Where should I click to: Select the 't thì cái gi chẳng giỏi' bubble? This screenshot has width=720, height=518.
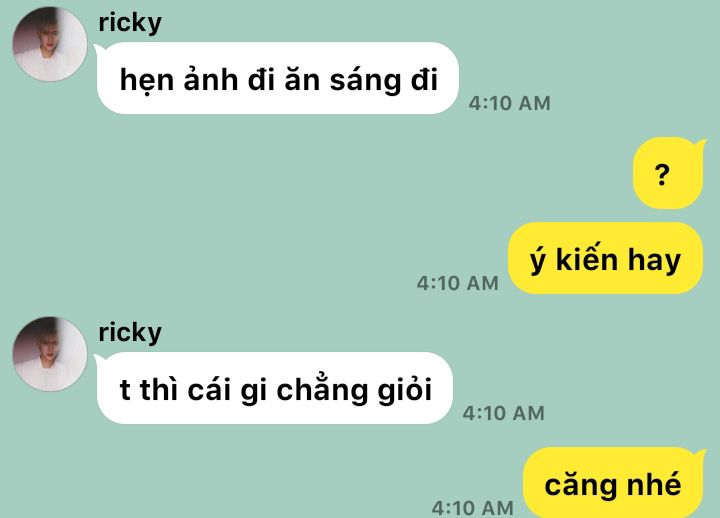coord(274,388)
